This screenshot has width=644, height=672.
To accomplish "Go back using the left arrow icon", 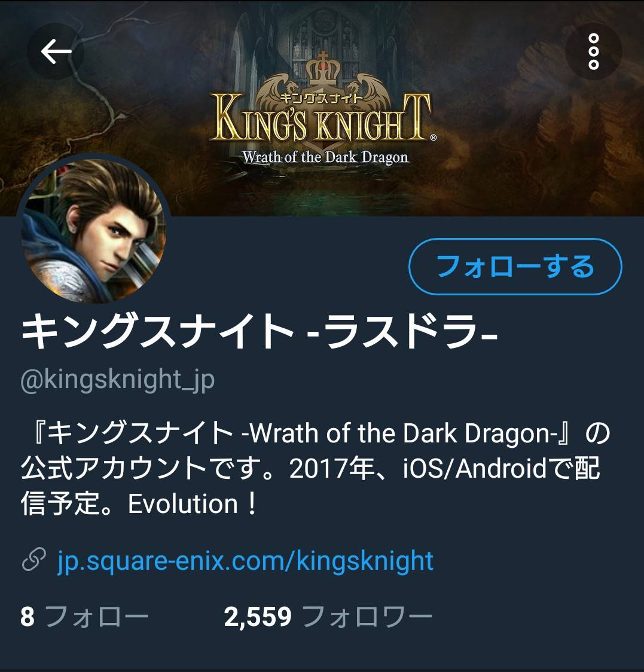I will click(x=56, y=51).
